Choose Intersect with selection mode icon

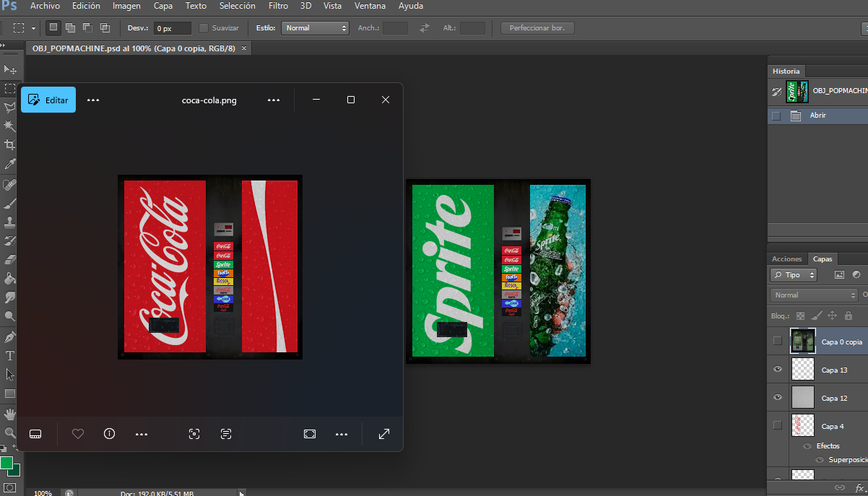[105, 27]
